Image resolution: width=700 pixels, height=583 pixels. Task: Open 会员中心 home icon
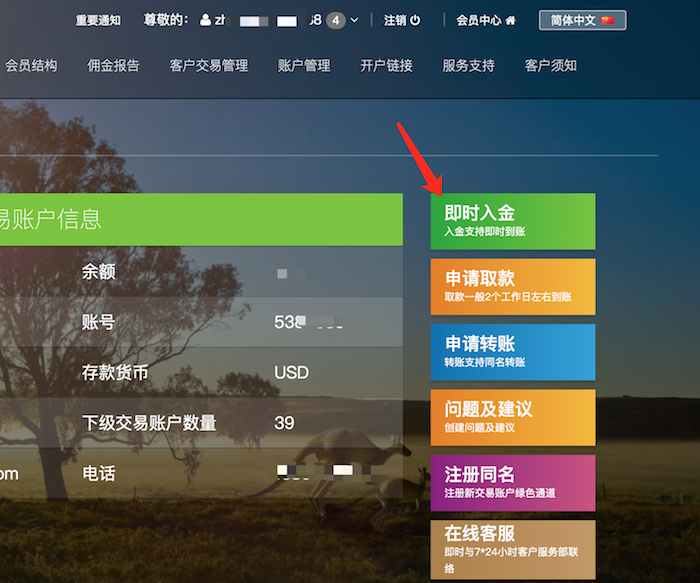pyautogui.click(x=510, y=20)
